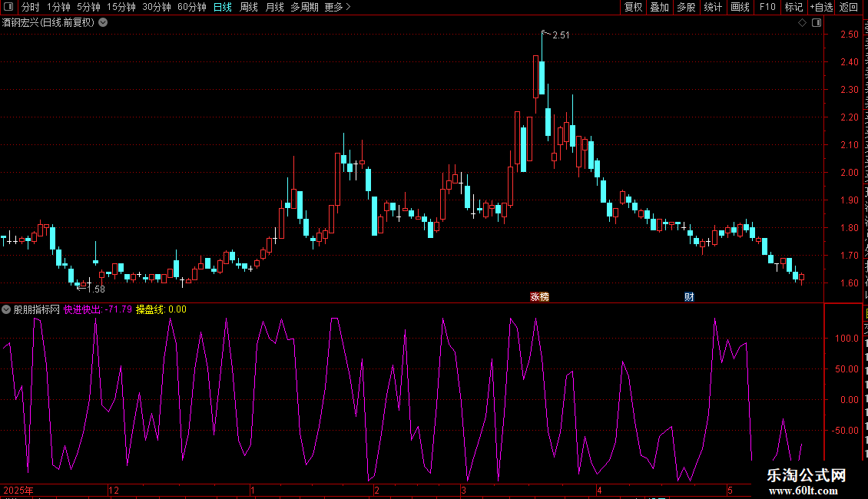868x499 pixels.
Task: Select the 15分钟 period tab
Action: pos(121,7)
